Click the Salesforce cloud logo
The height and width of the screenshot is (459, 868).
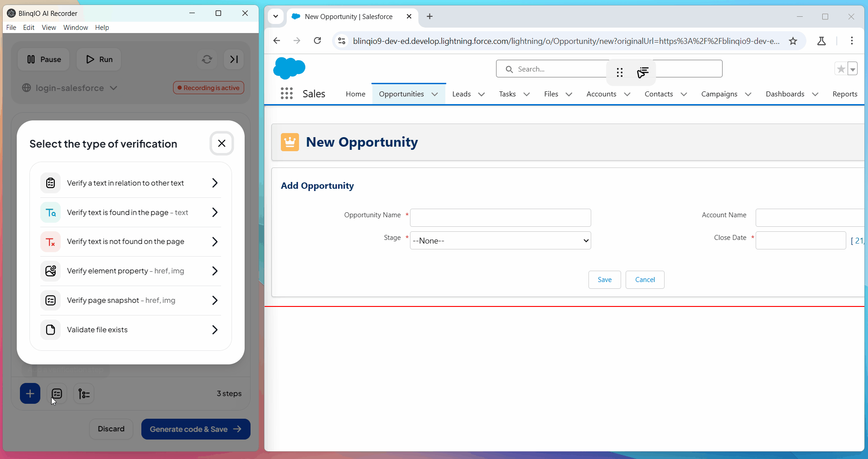tap(289, 68)
